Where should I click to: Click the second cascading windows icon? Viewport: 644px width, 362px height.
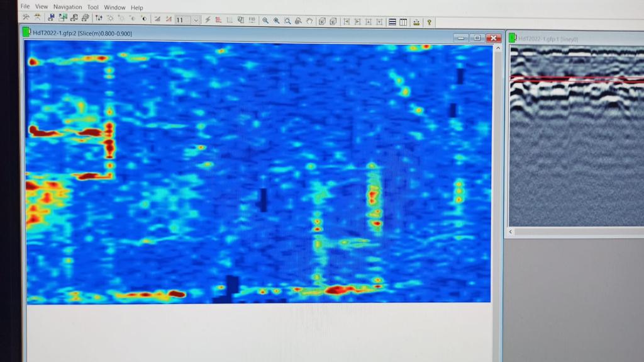tap(333, 21)
